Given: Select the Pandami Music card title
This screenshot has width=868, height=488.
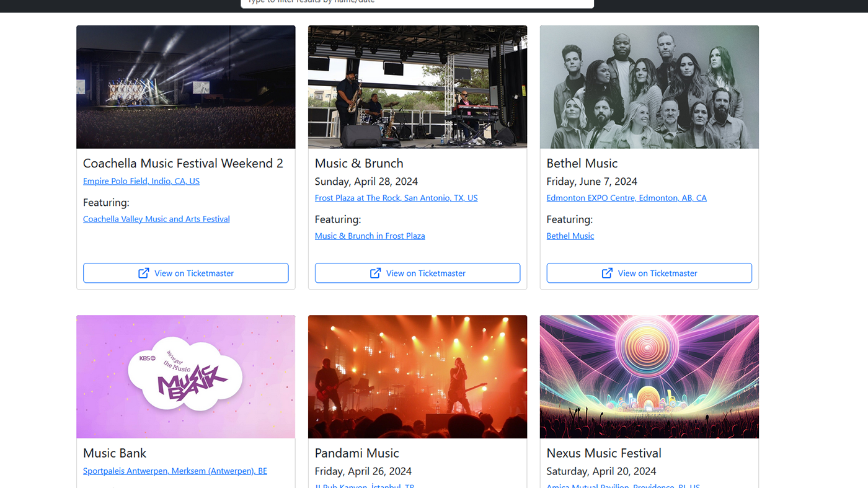Looking at the screenshot, I should [x=357, y=453].
